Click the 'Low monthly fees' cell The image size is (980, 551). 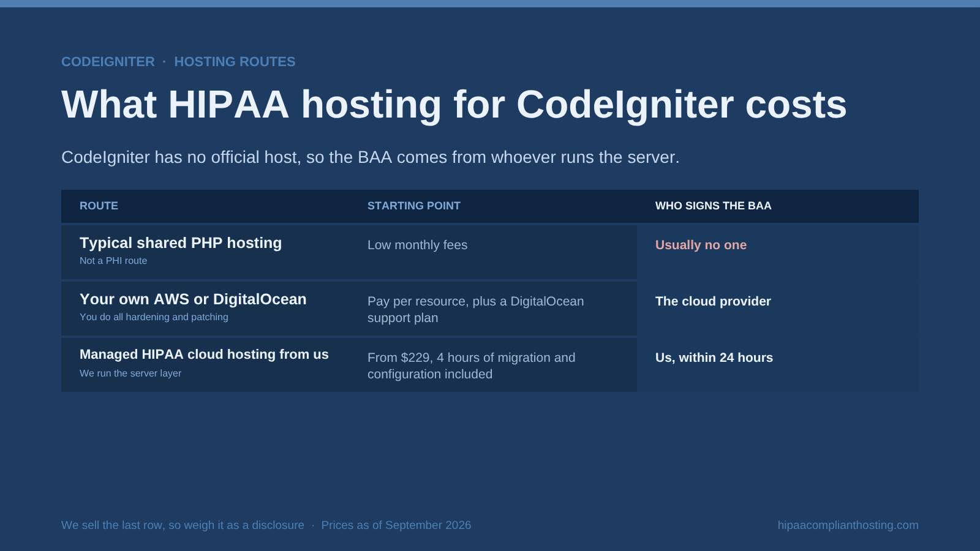pos(417,245)
